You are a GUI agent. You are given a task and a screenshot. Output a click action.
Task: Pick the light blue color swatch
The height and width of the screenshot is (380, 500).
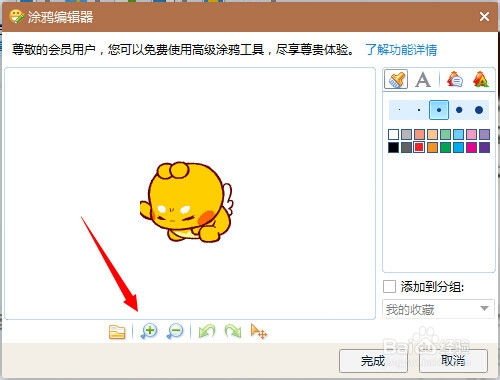(458, 135)
